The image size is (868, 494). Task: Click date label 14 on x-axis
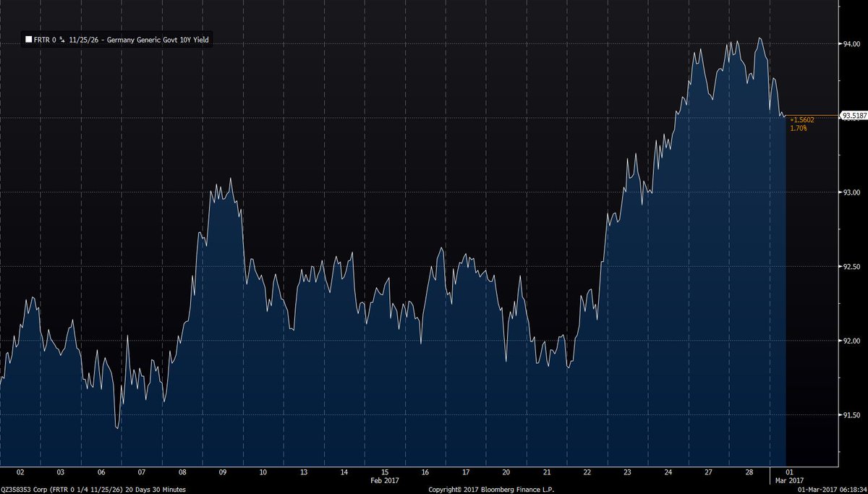pos(344,472)
